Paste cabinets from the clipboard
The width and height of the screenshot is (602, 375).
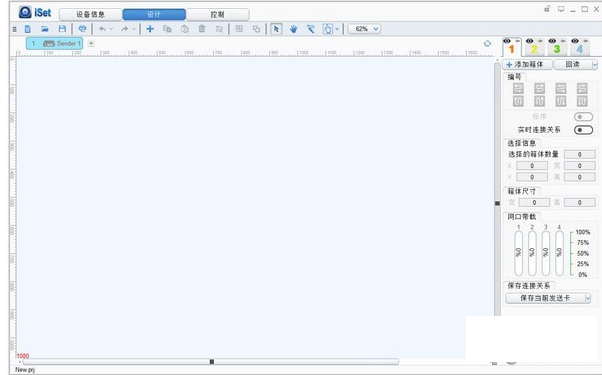pyautogui.click(x=185, y=29)
